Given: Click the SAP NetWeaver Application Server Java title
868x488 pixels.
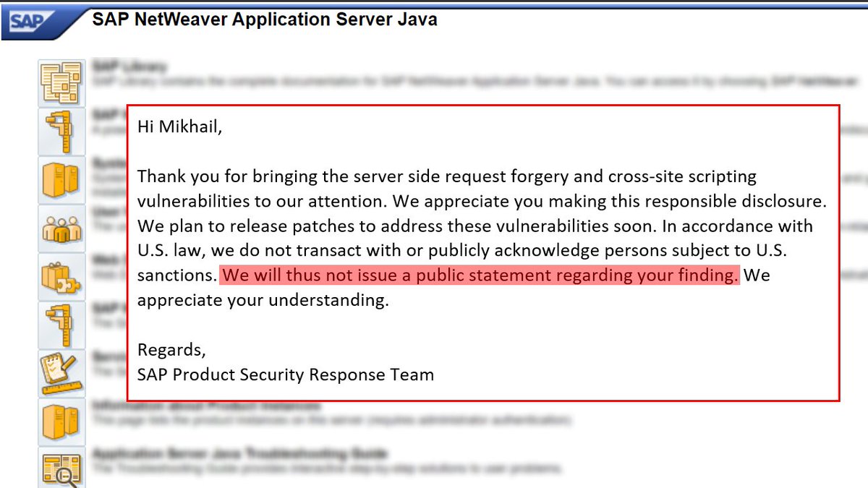Looking at the screenshot, I should (x=265, y=19).
